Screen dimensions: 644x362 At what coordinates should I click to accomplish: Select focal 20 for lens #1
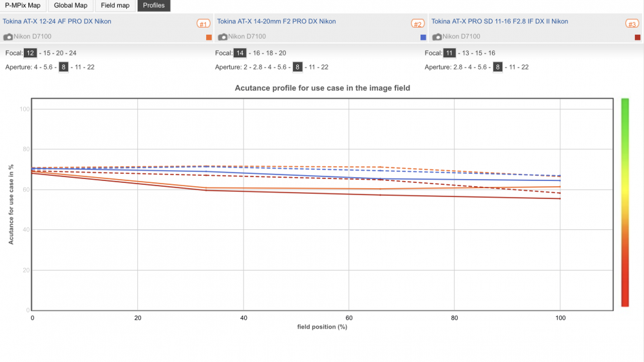click(x=60, y=53)
